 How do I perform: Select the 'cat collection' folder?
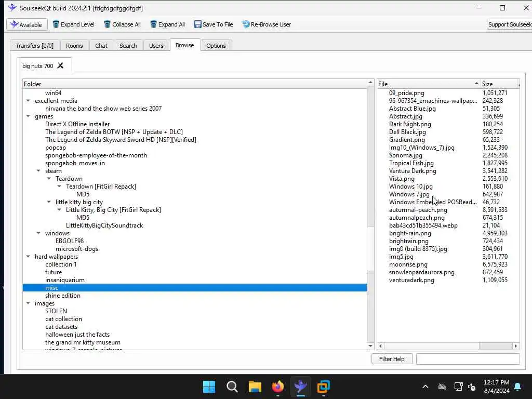(x=63, y=320)
